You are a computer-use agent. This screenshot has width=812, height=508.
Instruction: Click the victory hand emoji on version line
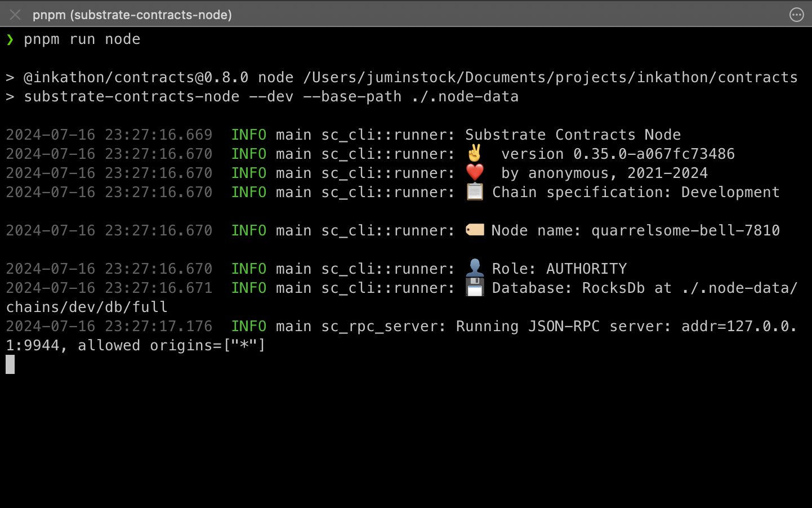475,153
